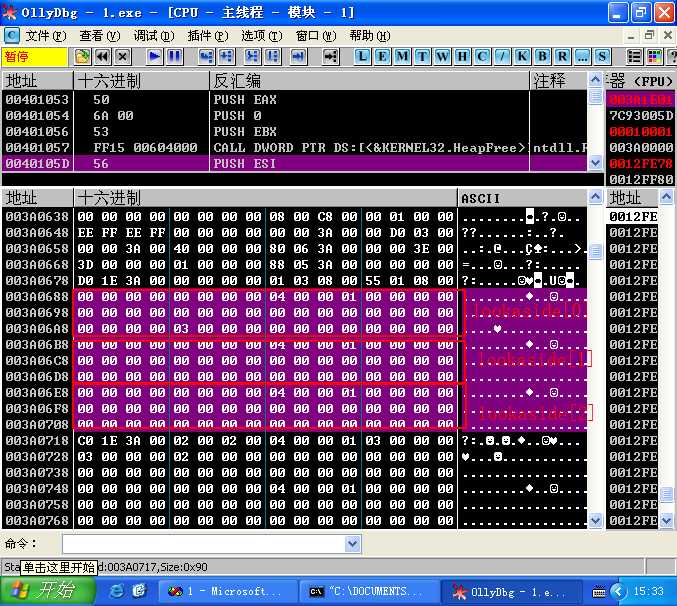Open References window with R button
Screen dimensions: 677x606
562,57
